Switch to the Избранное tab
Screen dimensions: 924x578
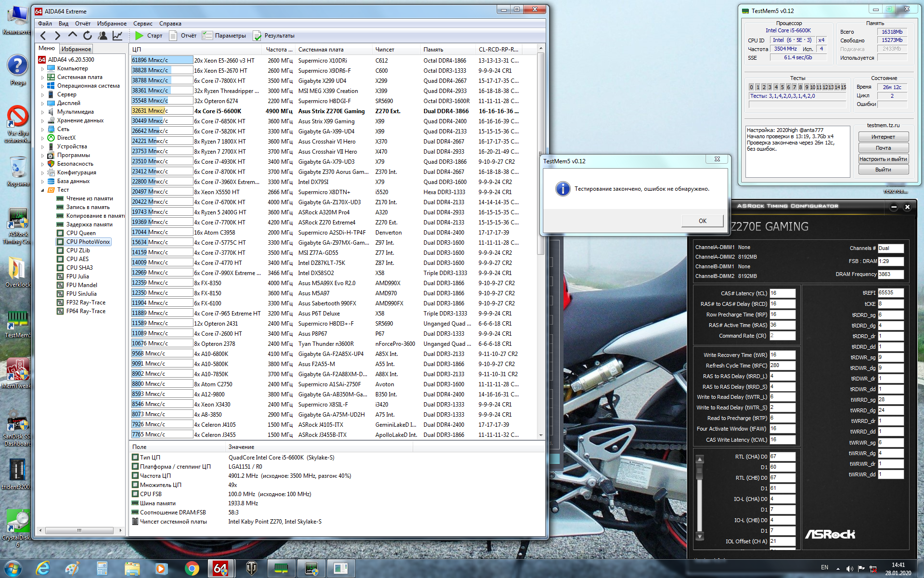point(76,49)
